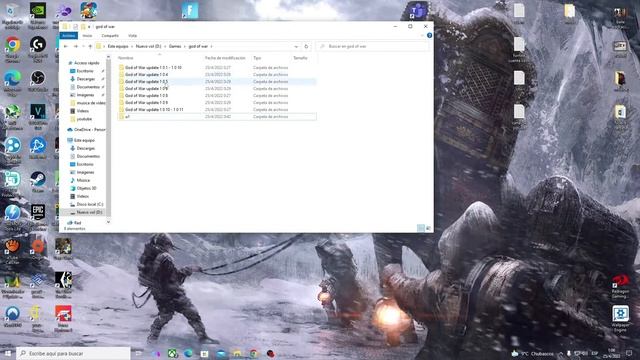Expand the ribbon with the chevron near help
This screenshot has width=640, height=360.
[x=422, y=36]
